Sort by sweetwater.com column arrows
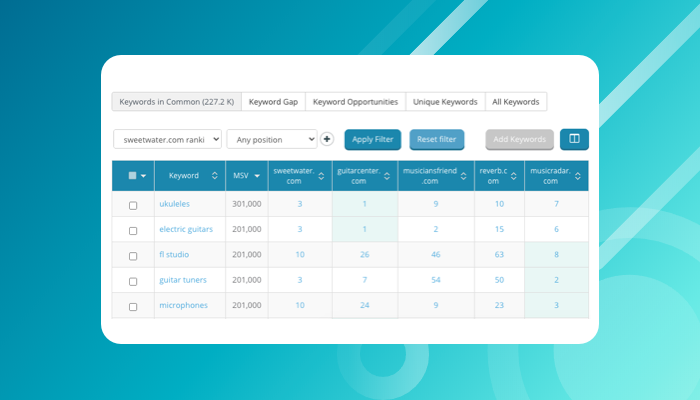The height and width of the screenshot is (400, 700). point(322,176)
